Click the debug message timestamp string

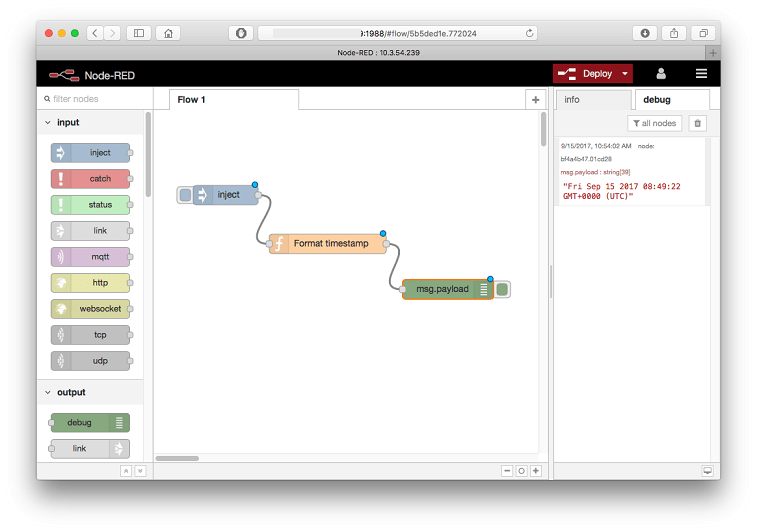click(x=622, y=192)
